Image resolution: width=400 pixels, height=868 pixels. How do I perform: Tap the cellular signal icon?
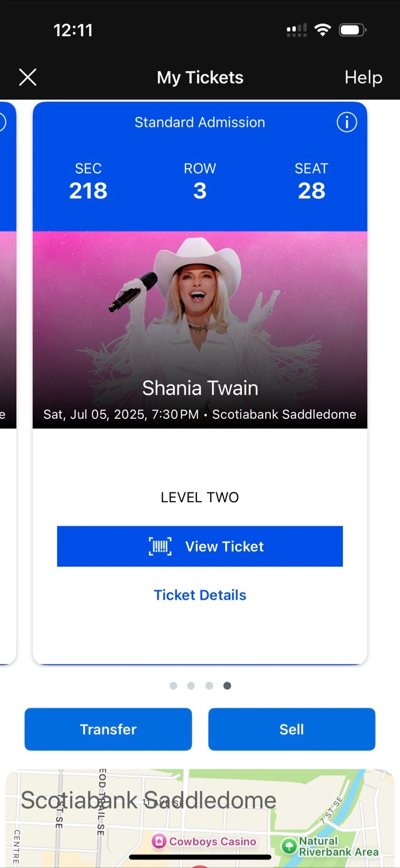296,30
